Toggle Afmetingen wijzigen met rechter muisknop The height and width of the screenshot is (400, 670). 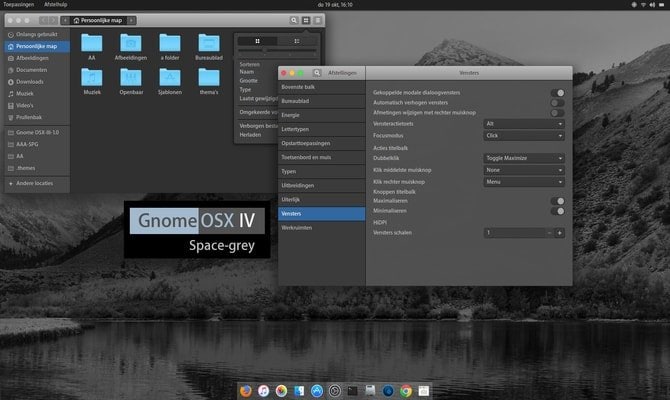557,113
